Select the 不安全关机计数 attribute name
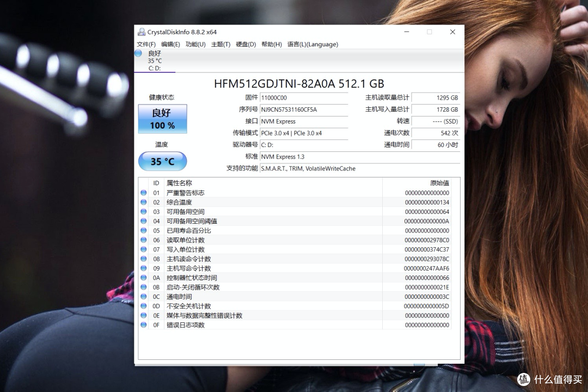Image resolution: width=588 pixels, height=392 pixels. pos(188,306)
